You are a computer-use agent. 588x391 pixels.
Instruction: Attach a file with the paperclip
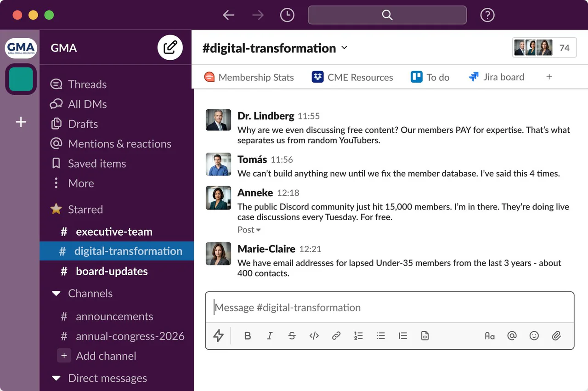pos(556,336)
